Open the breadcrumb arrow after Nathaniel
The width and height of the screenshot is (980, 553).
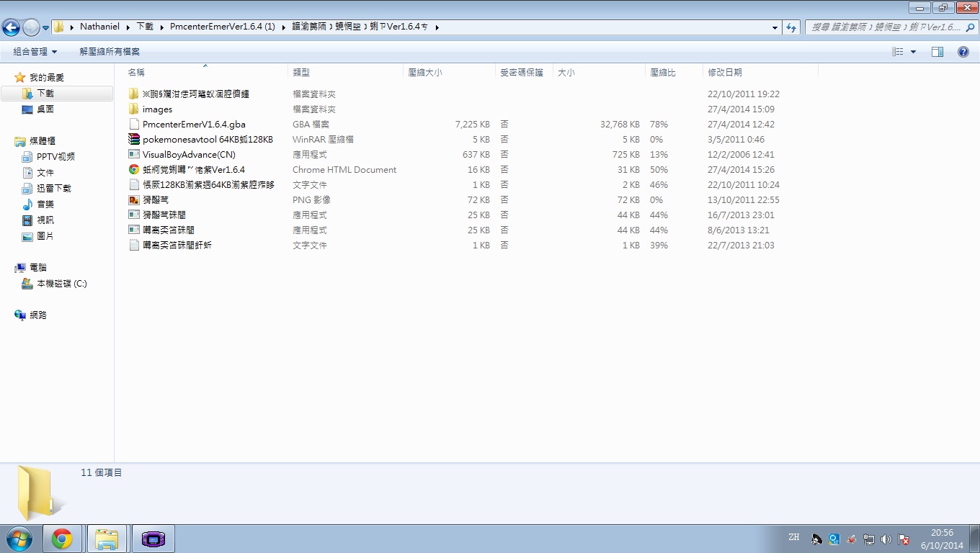point(128,27)
